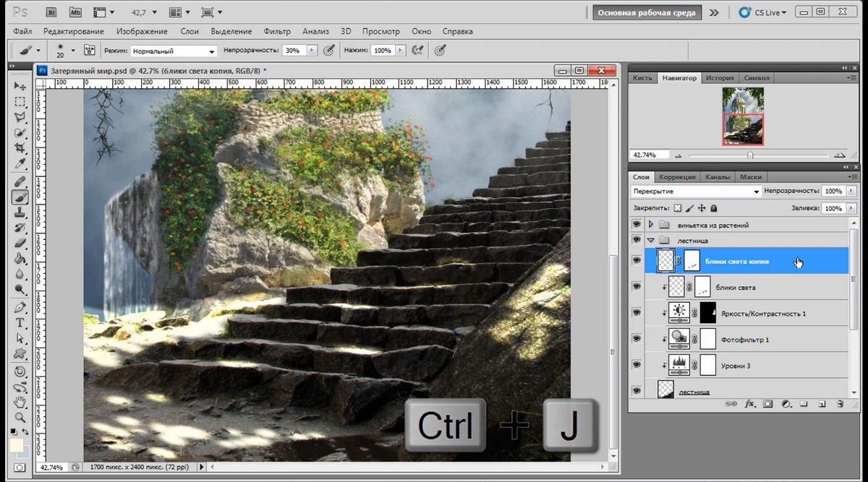This screenshot has height=482, width=868.
Task: Open layer style fx menu
Action: pyautogui.click(x=750, y=404)
